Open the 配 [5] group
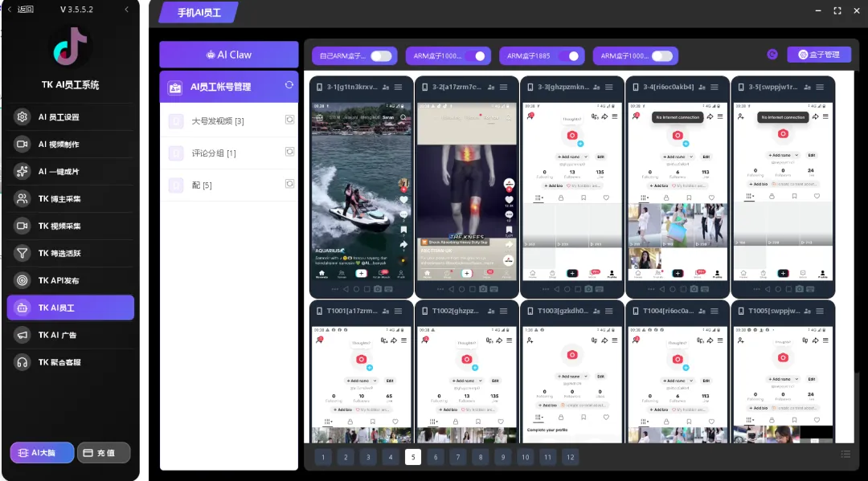This screenshot has height=481, width=868. pos(228,185)
